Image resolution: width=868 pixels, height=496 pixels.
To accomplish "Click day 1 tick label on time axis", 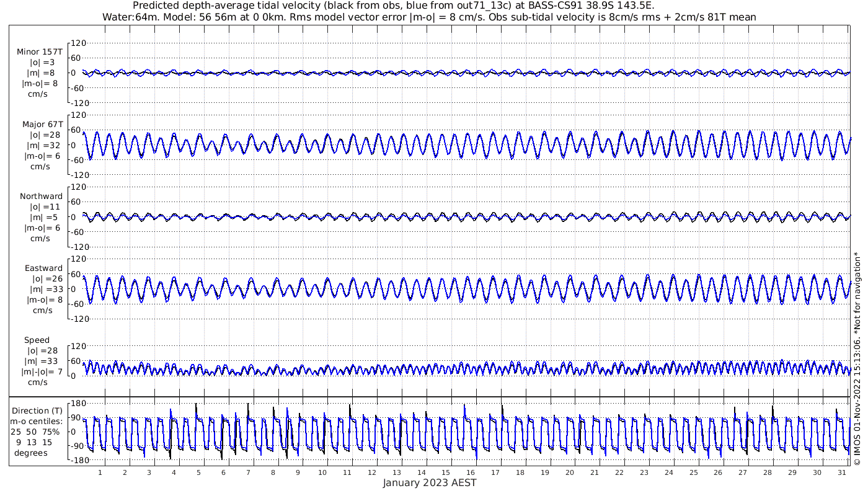I will tap(100, 472).
